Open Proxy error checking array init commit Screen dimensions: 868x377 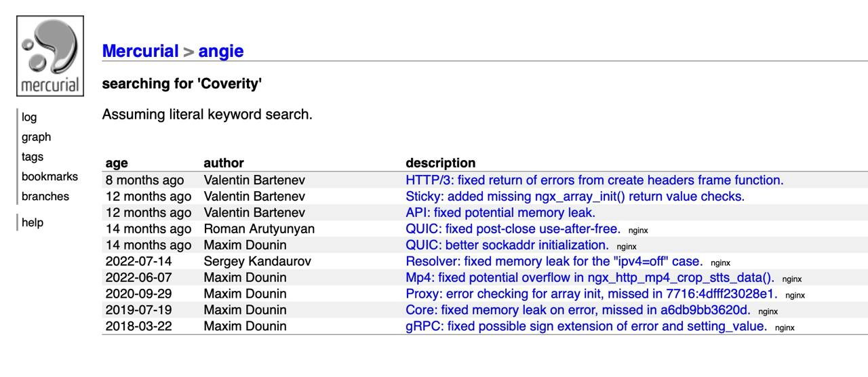[591, 294]
